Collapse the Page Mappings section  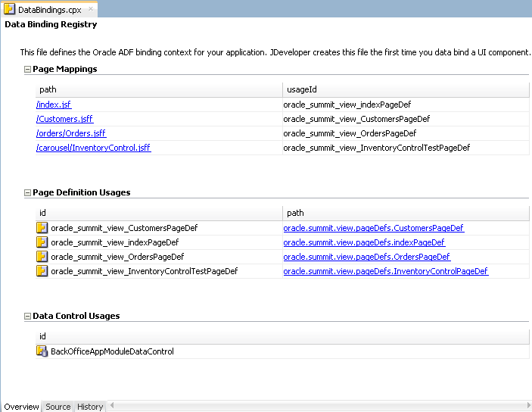point(27,70)
